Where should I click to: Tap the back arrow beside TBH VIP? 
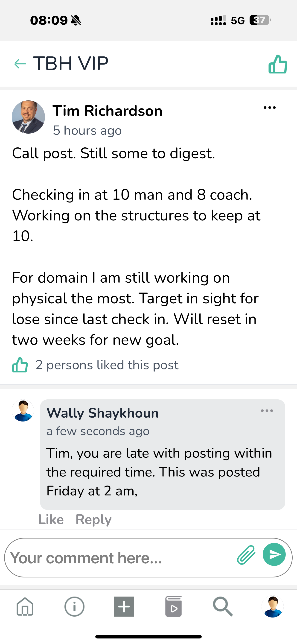20,64
